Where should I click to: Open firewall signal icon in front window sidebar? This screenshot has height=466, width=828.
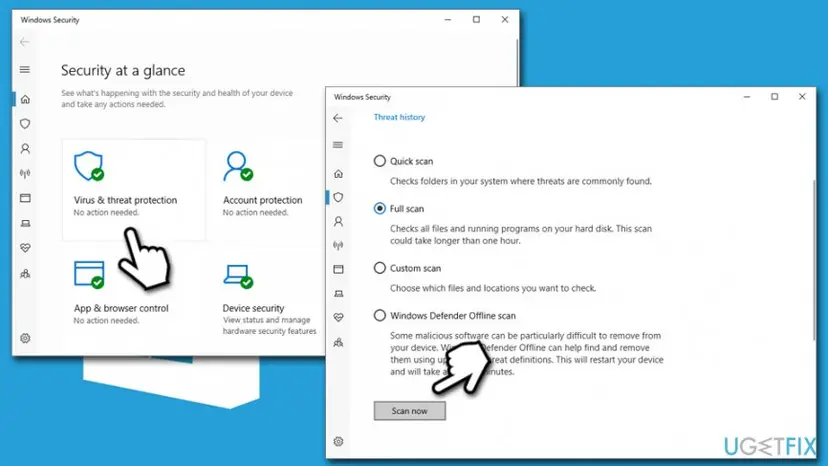click(x=338, y=245)
